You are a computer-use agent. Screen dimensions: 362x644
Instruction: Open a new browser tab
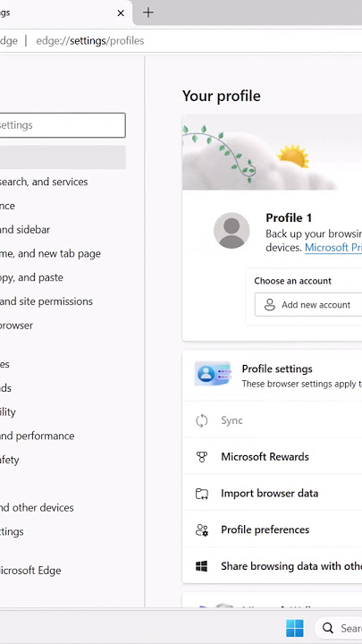pyautogui.click(x=148, y=13)
